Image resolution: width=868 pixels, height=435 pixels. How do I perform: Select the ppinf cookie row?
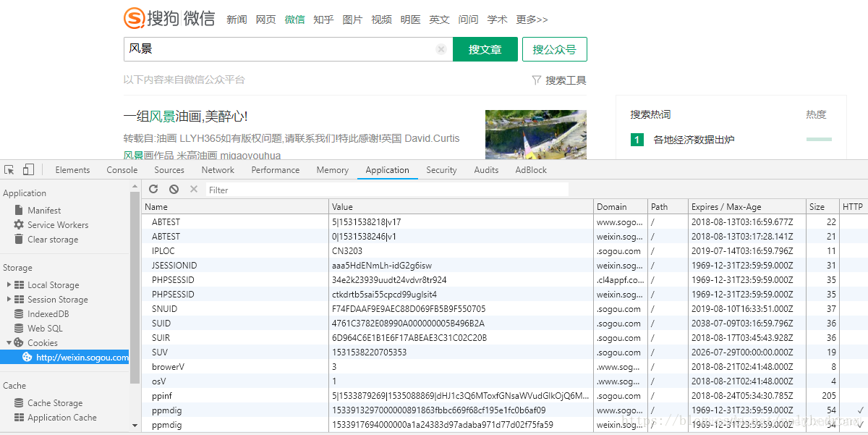tap(505, 396)
